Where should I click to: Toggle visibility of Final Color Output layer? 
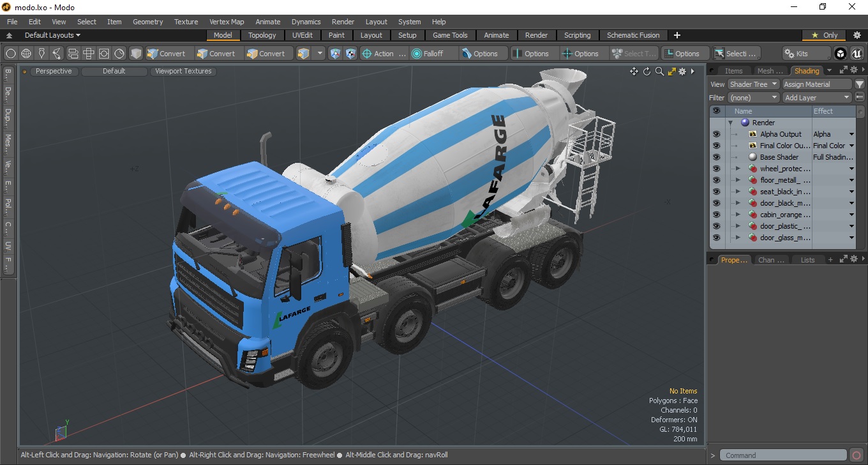tap(716, 146)
